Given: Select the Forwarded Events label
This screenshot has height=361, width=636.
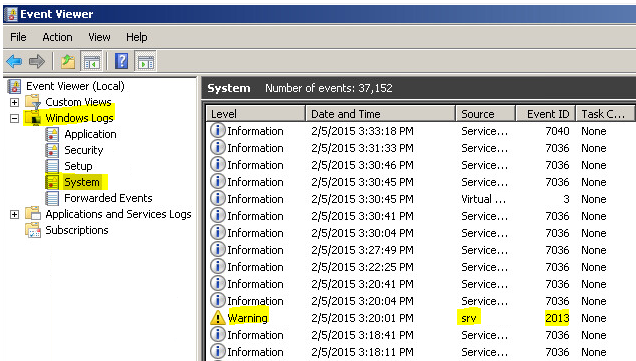Looking at the screenshot, I should coord(108,198).
